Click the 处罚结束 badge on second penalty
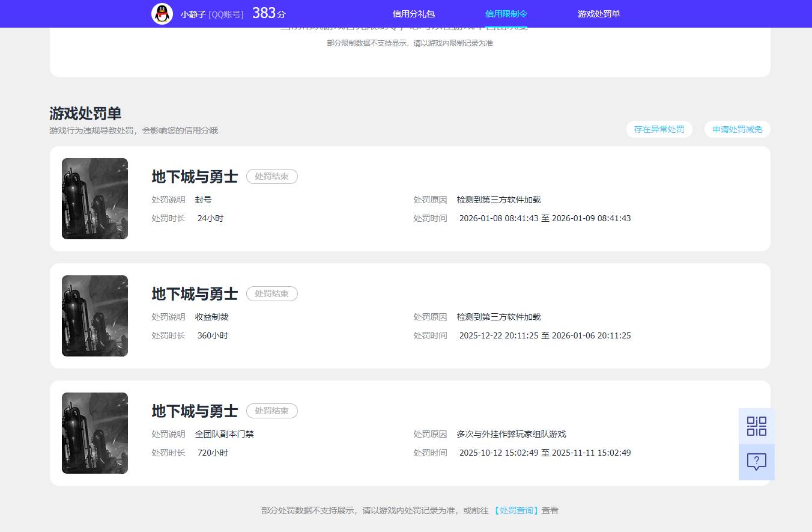Image resolution: width=812 pixels, height=532 pixels. click(271, 293)
